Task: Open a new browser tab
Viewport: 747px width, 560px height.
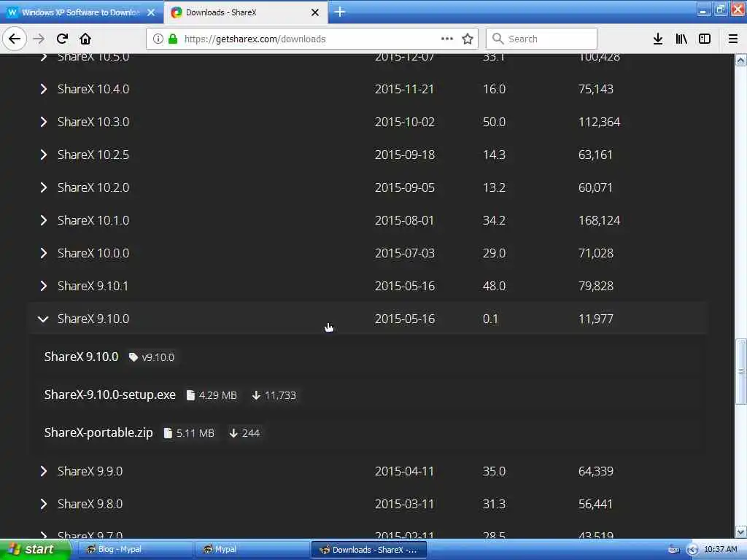Action: 340,12
